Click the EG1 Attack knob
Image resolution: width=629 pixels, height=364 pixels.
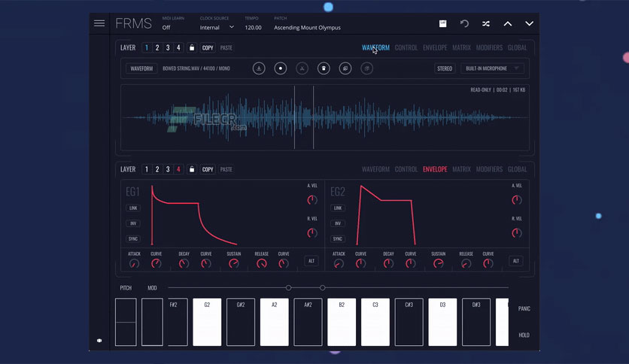134,264
